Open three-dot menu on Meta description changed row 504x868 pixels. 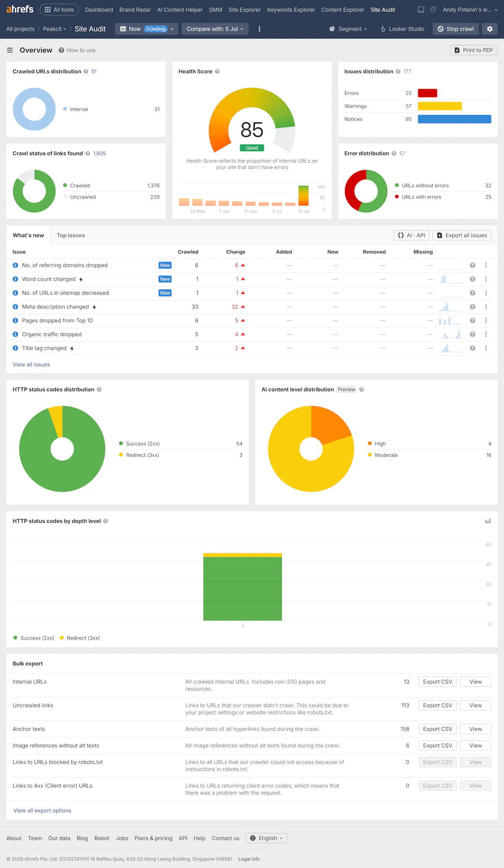[486, 307]
